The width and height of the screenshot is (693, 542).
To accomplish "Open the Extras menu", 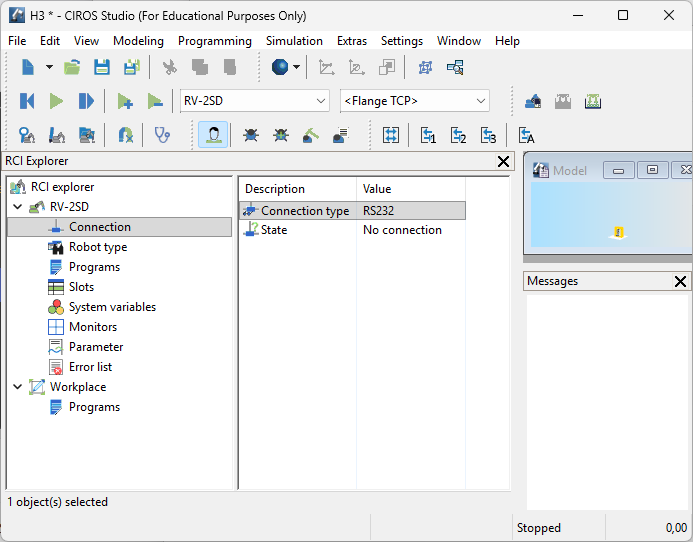I will point(352,41).
